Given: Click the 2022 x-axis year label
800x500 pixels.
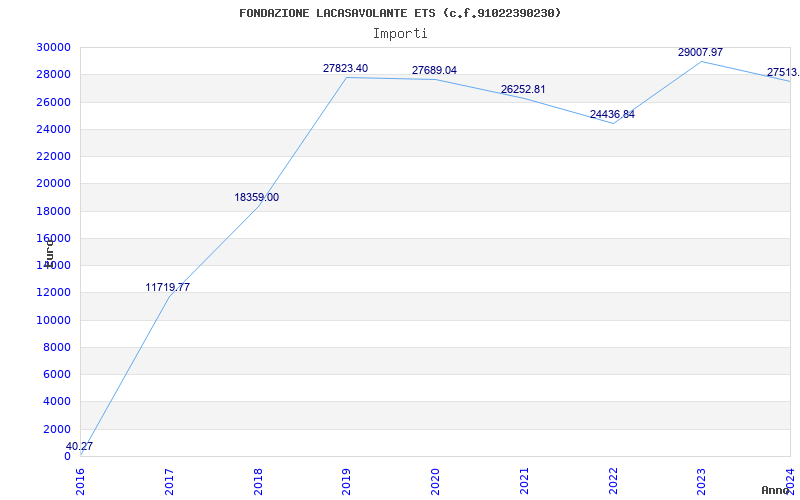Looking at the screenshot, I should click(x=613, y=481).
